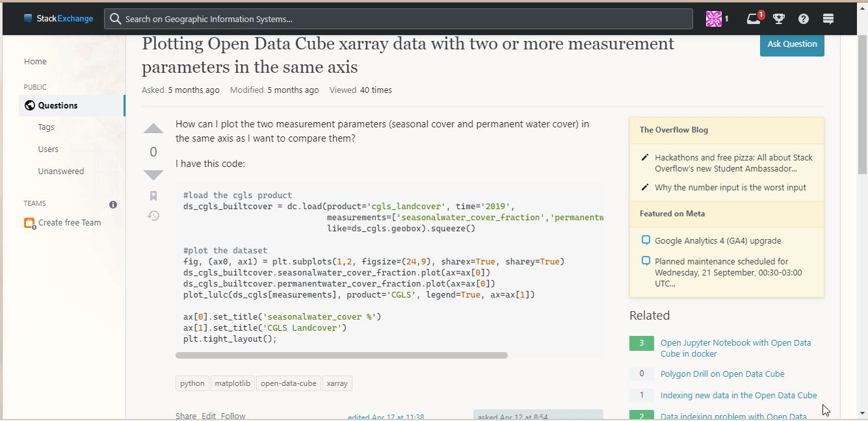Select Unanswered in the left navigation

coord(61,172)
